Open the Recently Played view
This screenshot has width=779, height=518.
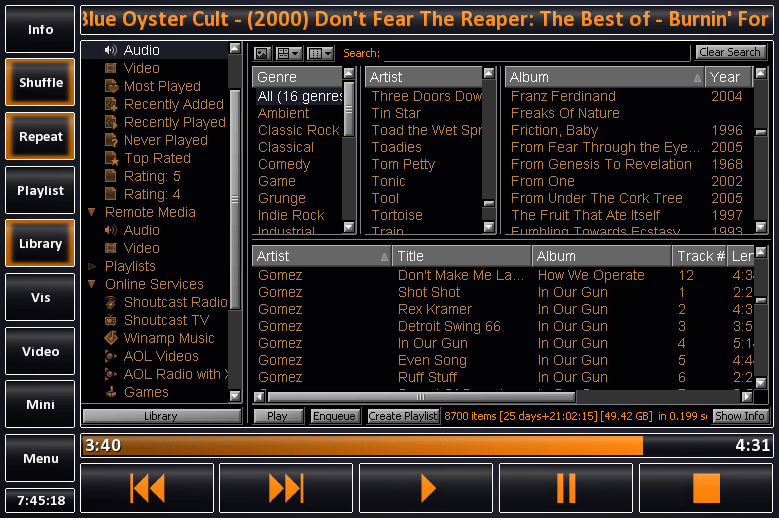(x=174, y=122)
